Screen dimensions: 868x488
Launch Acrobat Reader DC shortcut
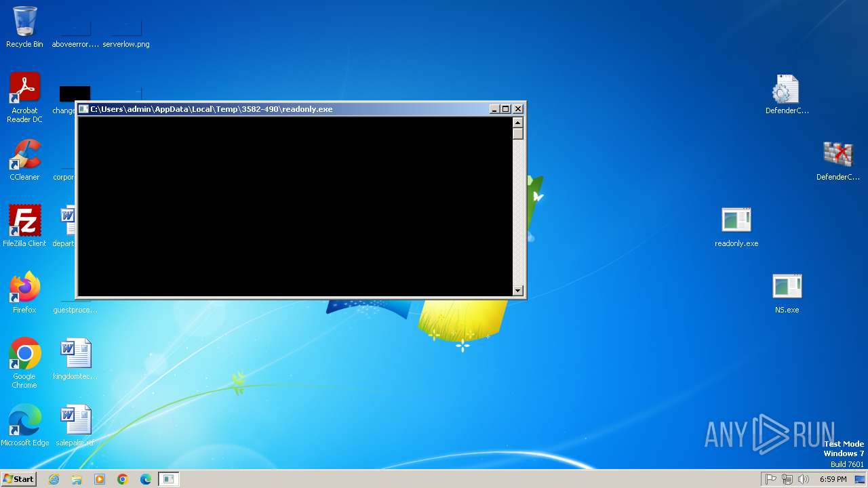pos(24,97)
